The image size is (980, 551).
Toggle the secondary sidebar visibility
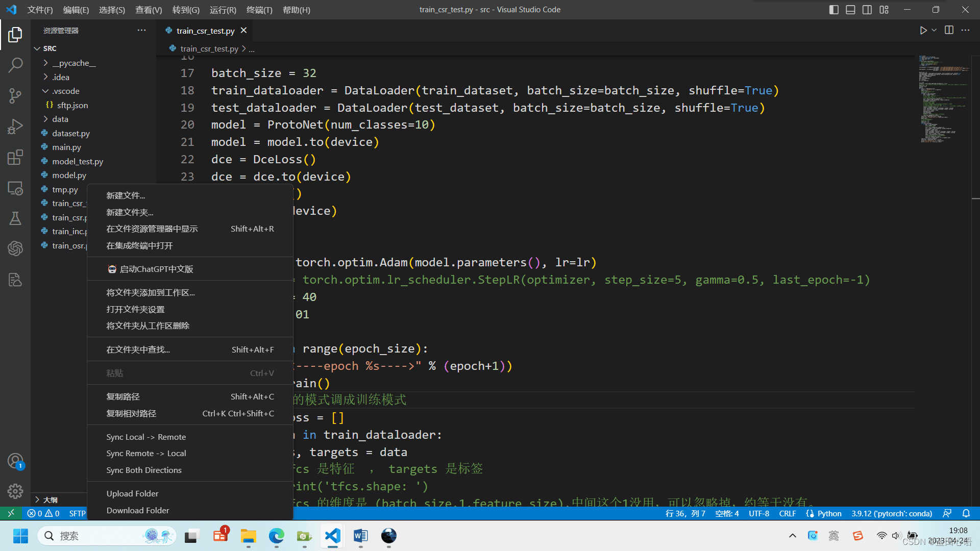coord(867,9)
